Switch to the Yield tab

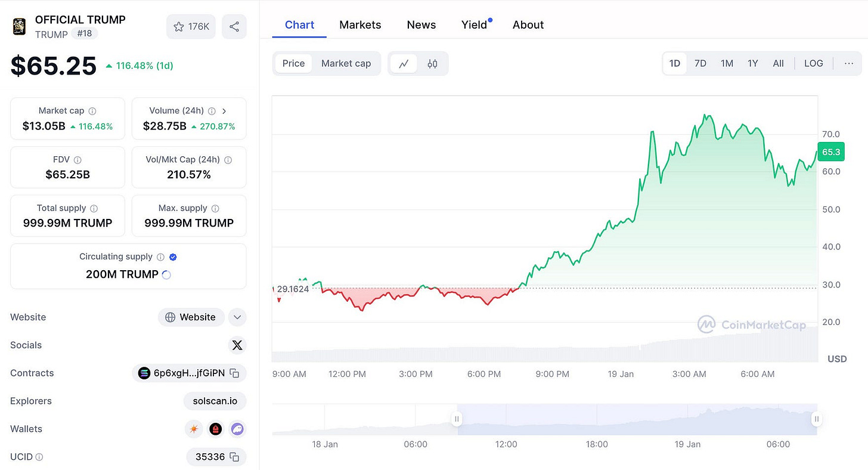pos(475,25)
